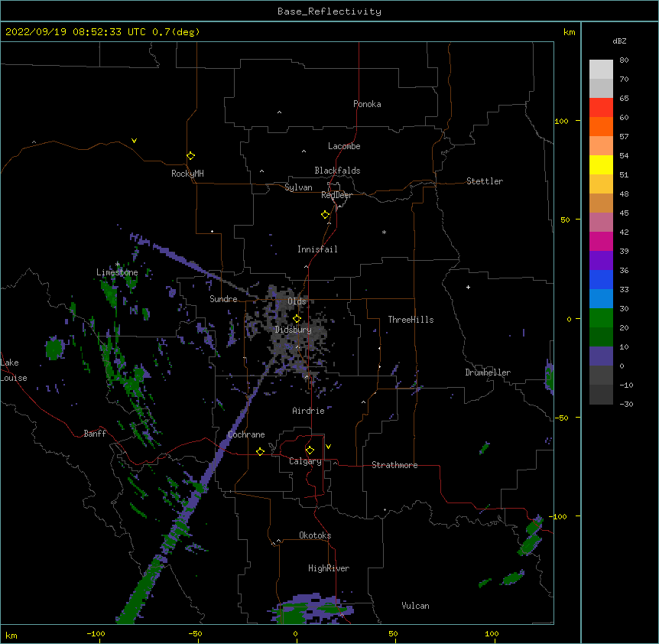Click the Drumheller label

tap(488, 372)
